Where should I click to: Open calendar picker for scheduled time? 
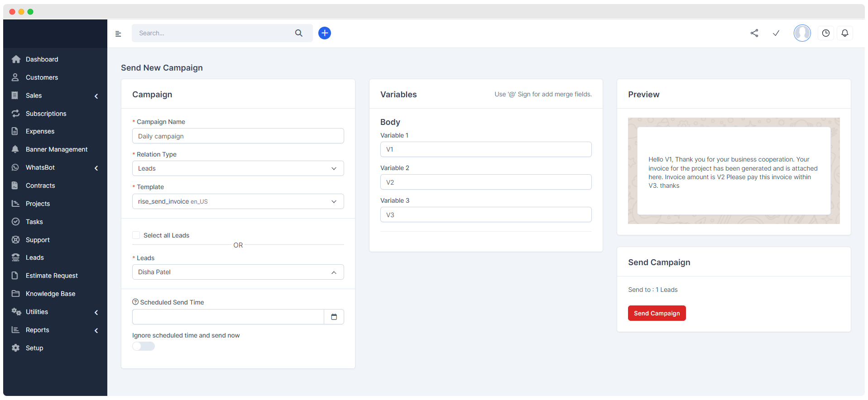pyautogui.click(x=334, y=317)
